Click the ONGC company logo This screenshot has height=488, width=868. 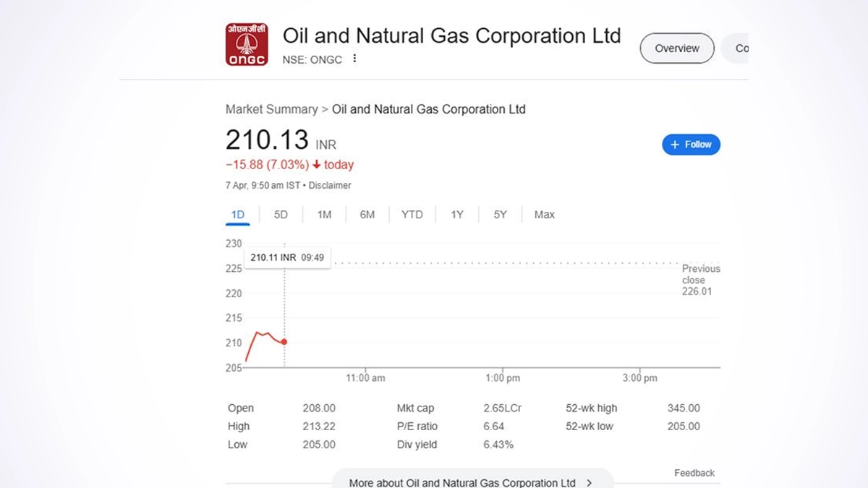(247, 45)
